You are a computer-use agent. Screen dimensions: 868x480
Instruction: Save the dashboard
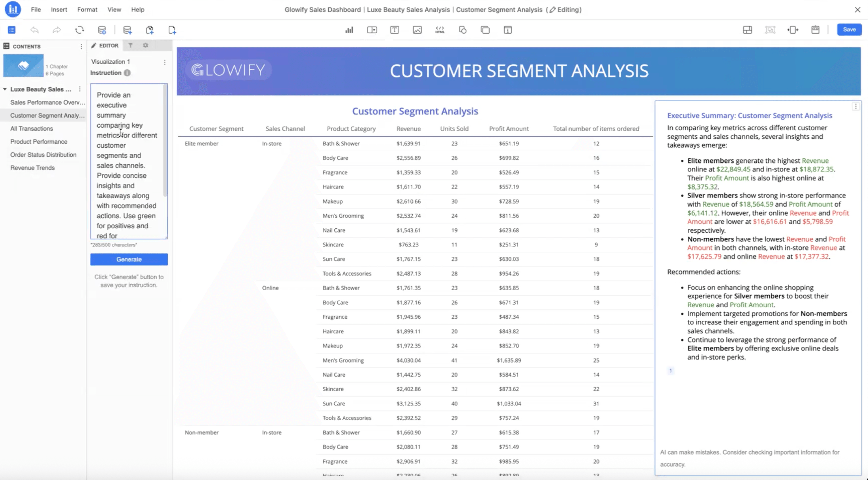click(849, 30)
